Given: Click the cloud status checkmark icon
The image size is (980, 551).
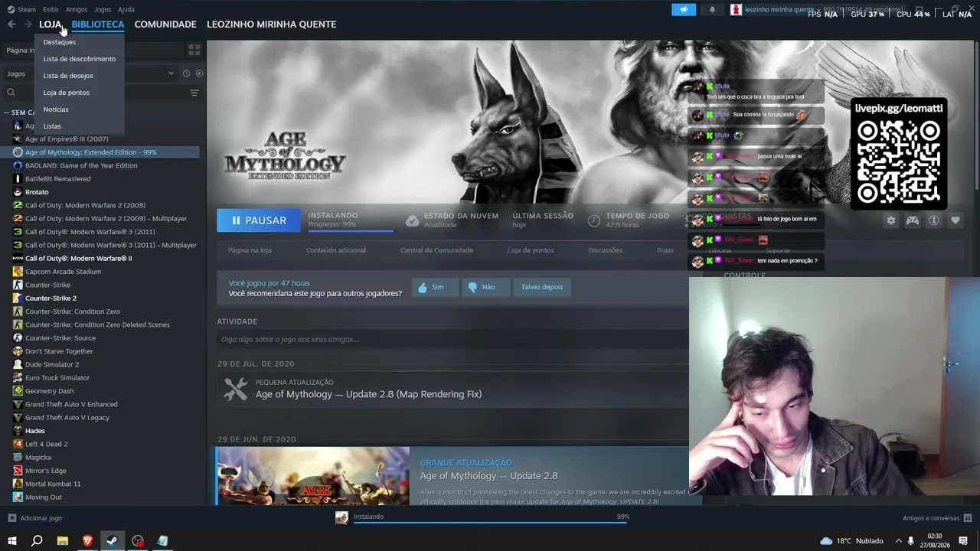Looking at the screenshot, I should [x=412, y=220].
